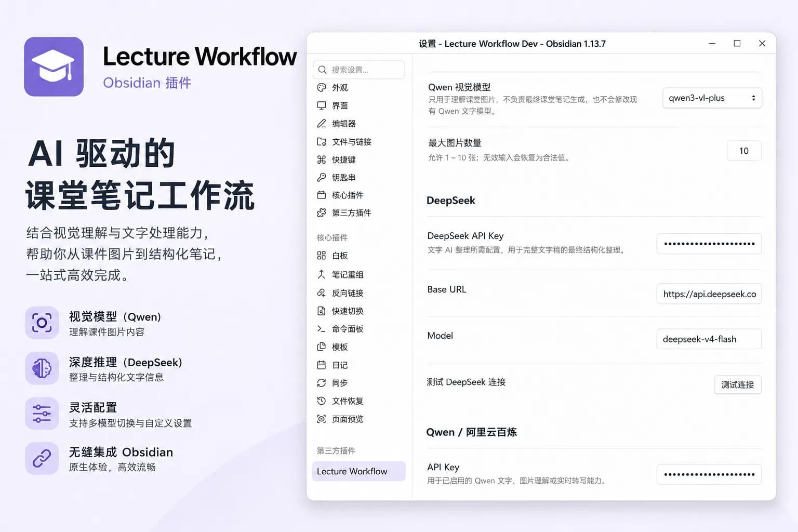
Task: Click the 视觉模型 scan icon
Action: point(42,323)
